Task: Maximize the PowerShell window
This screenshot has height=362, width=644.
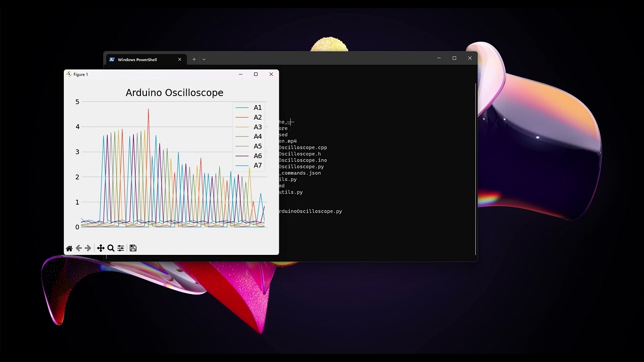Action: tap(454, 58)
